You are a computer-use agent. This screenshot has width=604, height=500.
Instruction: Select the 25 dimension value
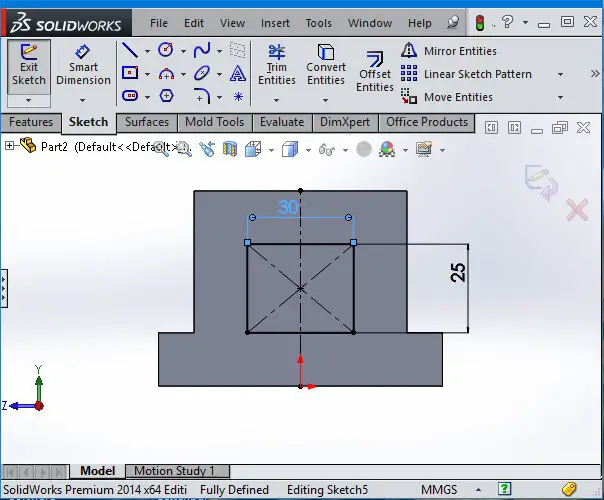pyautogui.click(x=458, y=272)
